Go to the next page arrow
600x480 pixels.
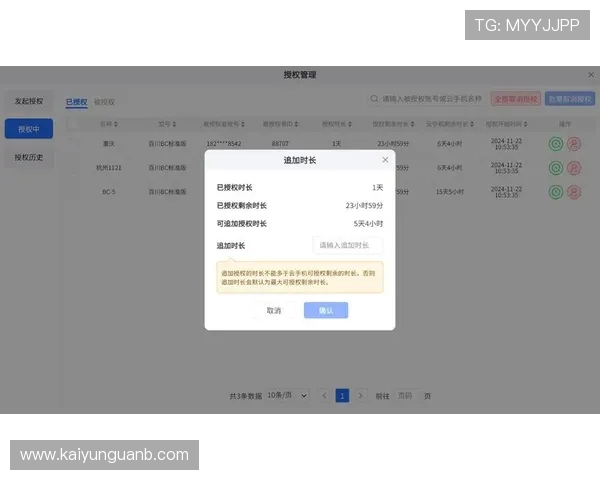(x=360, y=395)
